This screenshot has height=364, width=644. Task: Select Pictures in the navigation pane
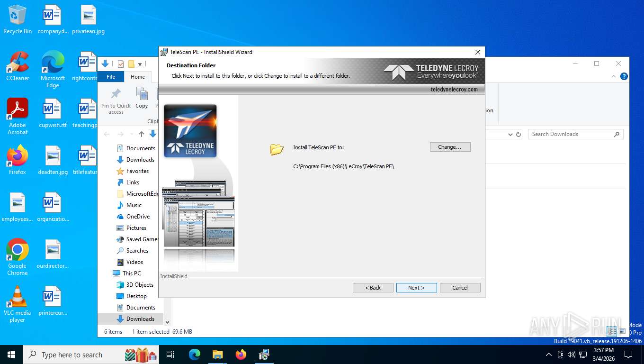click(131, 228)
